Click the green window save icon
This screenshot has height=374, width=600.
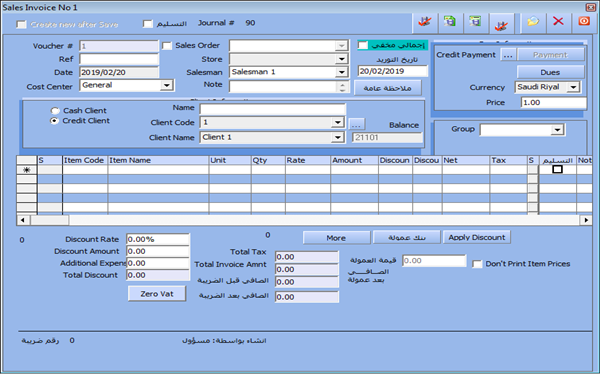pyautogui.click(x=475, y=22)
